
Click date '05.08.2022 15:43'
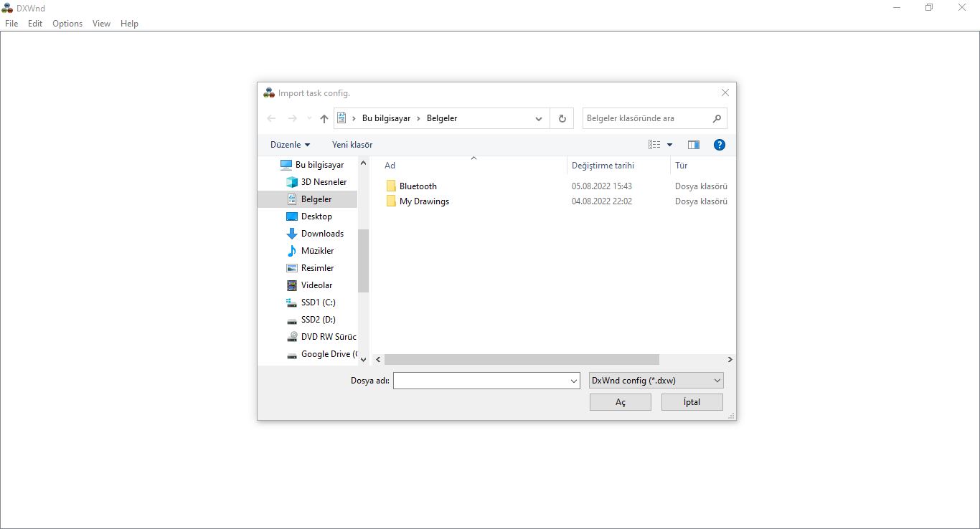point(602,186)
